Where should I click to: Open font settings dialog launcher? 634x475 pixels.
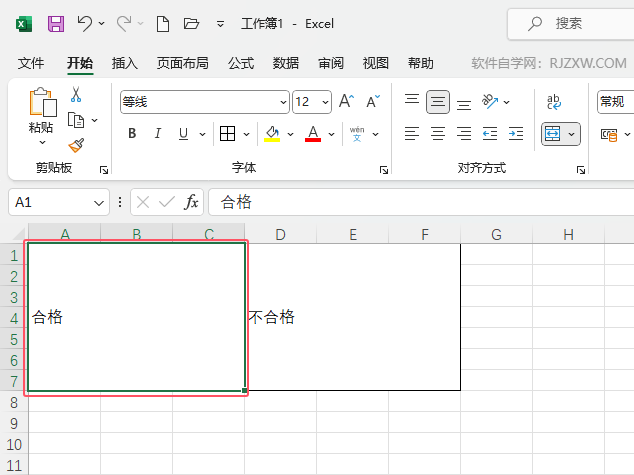click(384, 170)
